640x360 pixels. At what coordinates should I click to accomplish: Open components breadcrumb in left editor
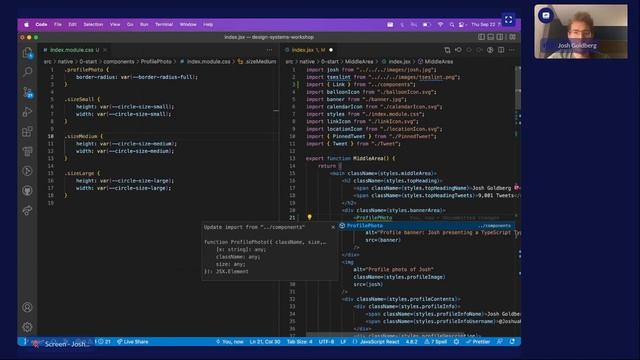118,62
